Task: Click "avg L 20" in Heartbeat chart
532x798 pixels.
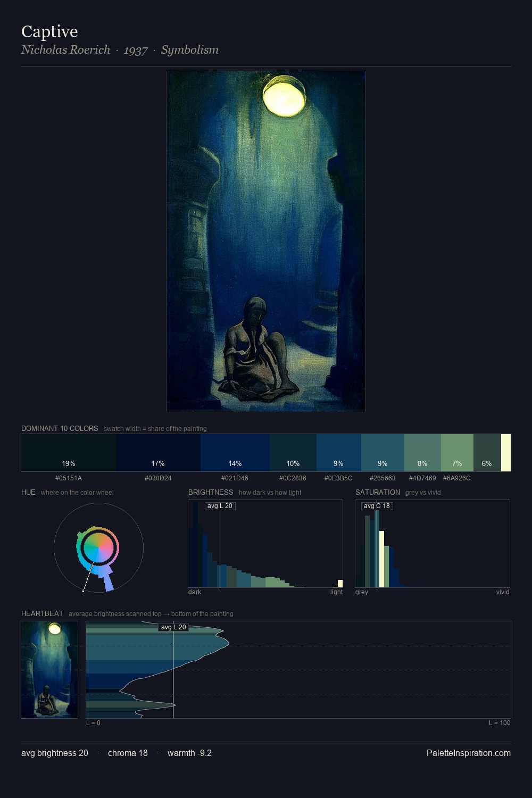Action: tap(173, 627)
